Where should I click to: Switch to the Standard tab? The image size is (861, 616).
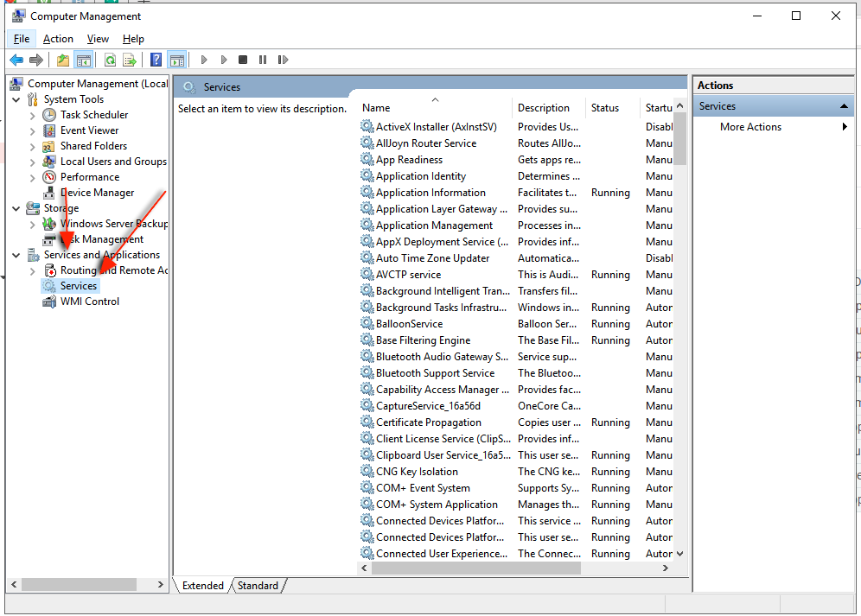[258, 585]
